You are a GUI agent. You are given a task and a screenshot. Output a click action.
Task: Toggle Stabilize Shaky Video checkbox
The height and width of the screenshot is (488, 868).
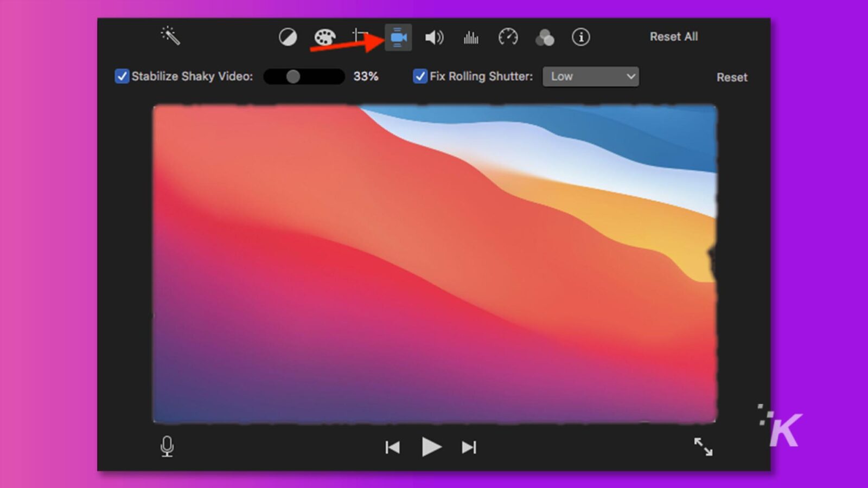(x=122, y=76)
